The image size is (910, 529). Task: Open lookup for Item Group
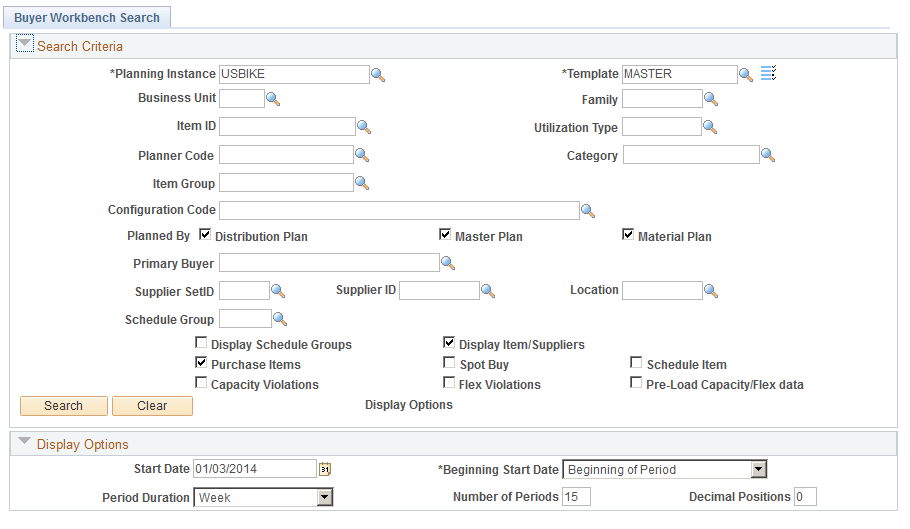coord(362,183)
